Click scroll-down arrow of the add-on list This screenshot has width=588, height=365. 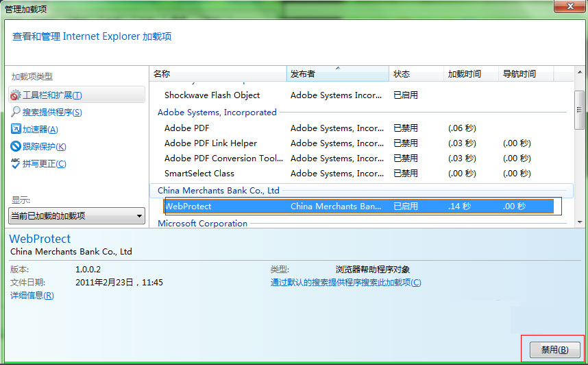pos(580,222)
